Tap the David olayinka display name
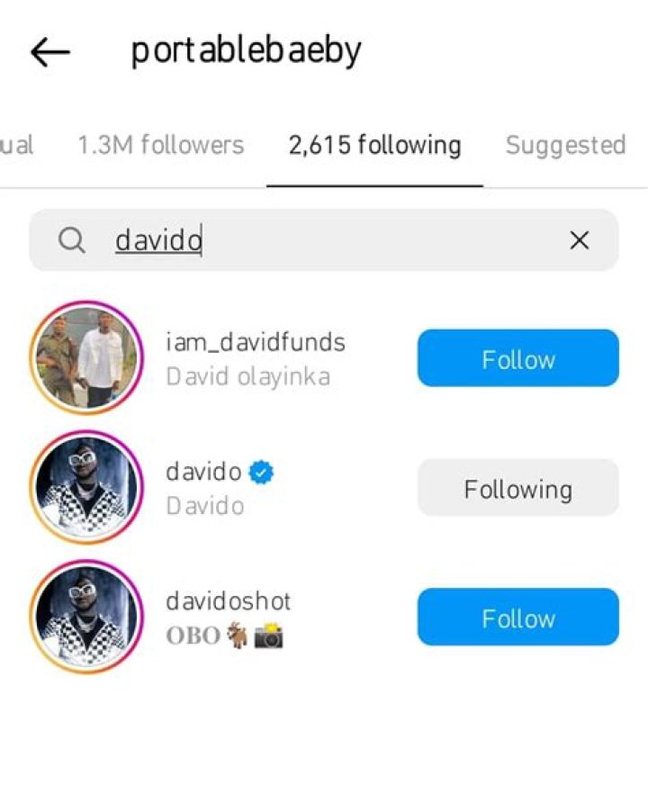Screen dimensions: 648x812 coord(247,376)
